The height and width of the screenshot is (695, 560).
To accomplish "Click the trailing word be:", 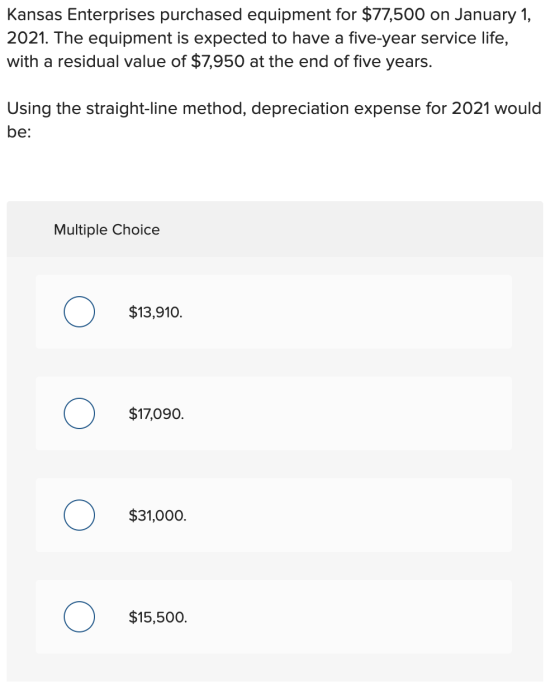I will [19, 131].
